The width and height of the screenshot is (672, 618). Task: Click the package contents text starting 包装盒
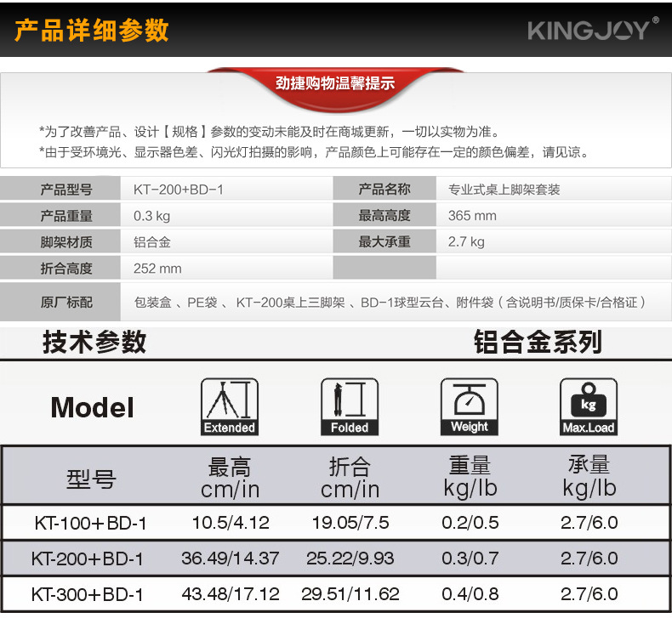click(x=390, y=303)
